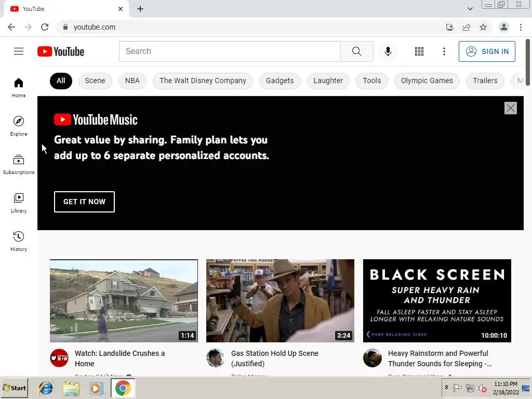Open YouTube settings three-dot menu
The image size is (532, 399).
[x=444, y=51]
